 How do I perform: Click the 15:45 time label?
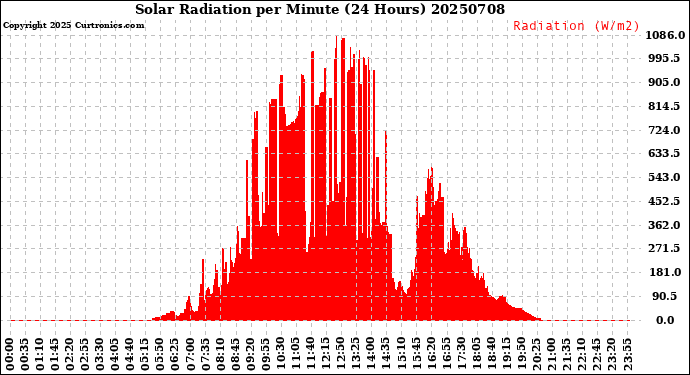[416, 355]
